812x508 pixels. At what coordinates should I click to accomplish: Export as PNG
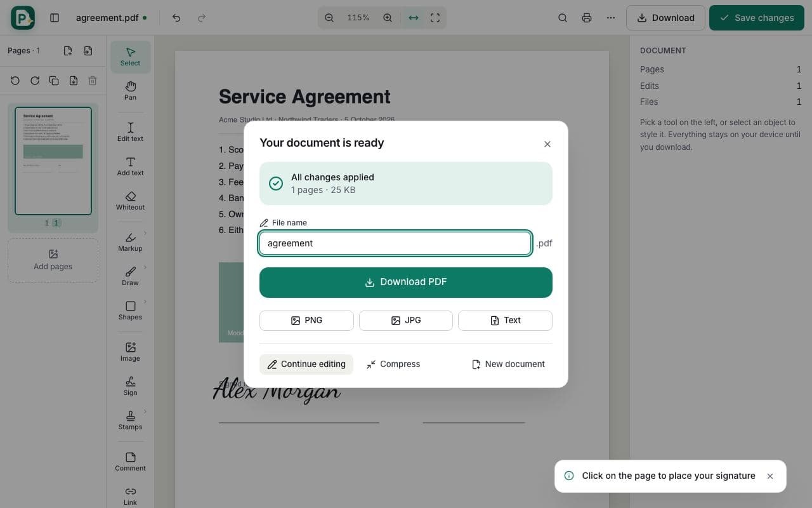tap(306, 321)
